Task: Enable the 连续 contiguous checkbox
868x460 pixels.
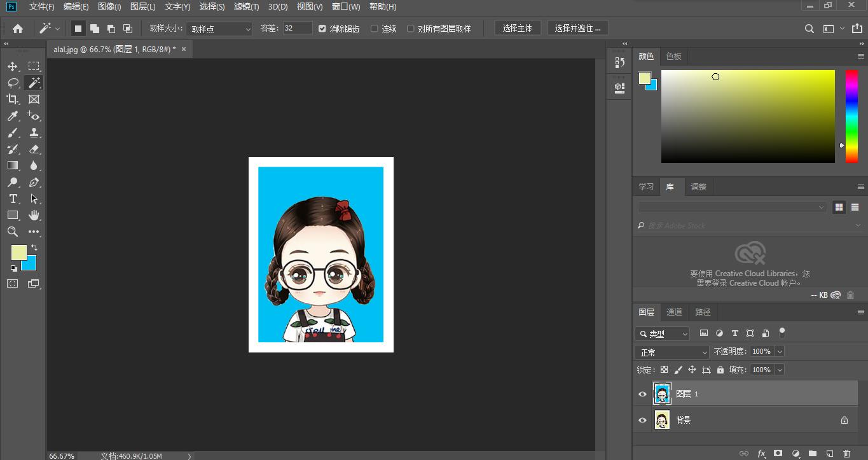Action: 375,29
